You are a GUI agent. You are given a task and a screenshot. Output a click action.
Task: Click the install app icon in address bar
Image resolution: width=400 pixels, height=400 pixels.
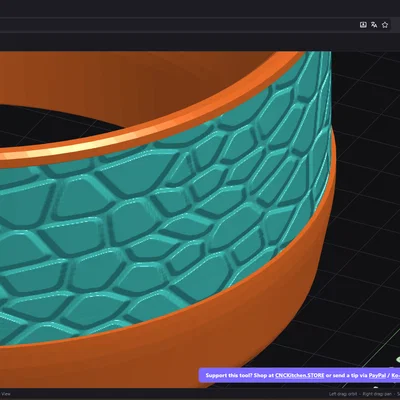(x=363, y=25)
